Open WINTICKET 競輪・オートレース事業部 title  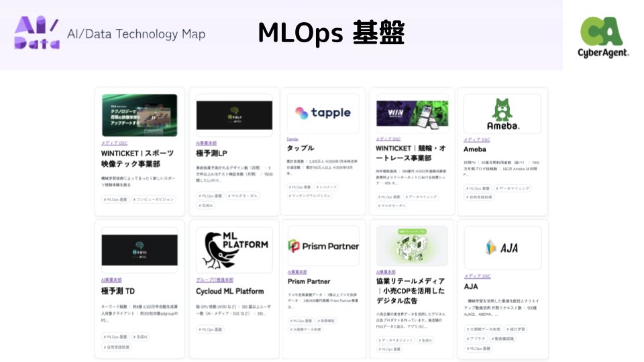(x=411, y=153)
